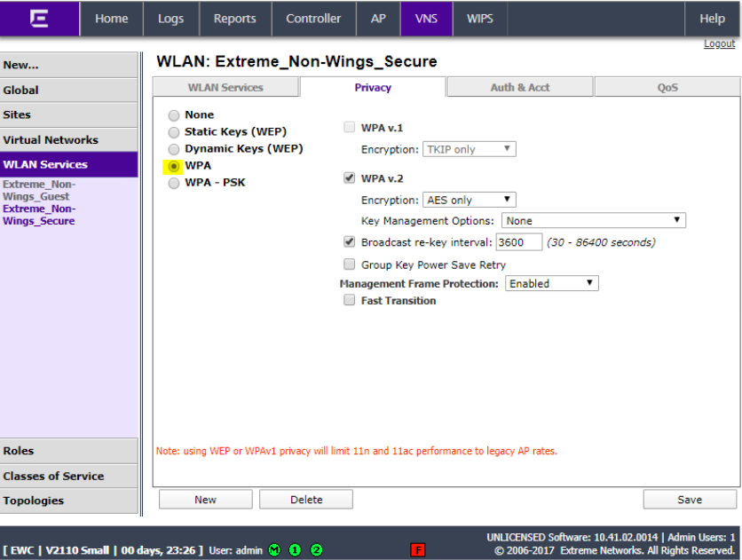Click the green M status indicator
This screenshot has width=742, height=560.
click(274, 550)
